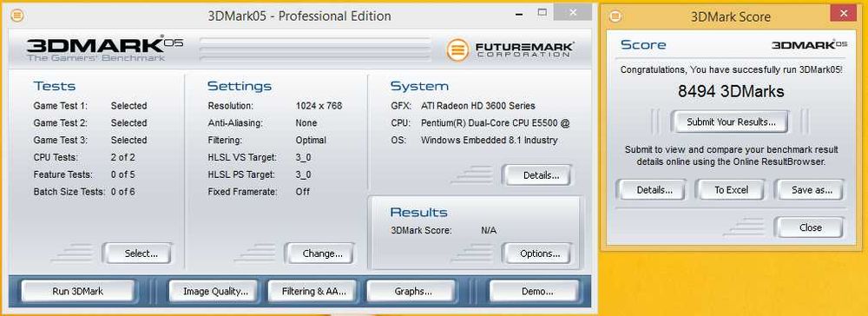This screenshot has width=868, height=316.
Task: Click Submit Your Results button
Action: pos(730,122)
